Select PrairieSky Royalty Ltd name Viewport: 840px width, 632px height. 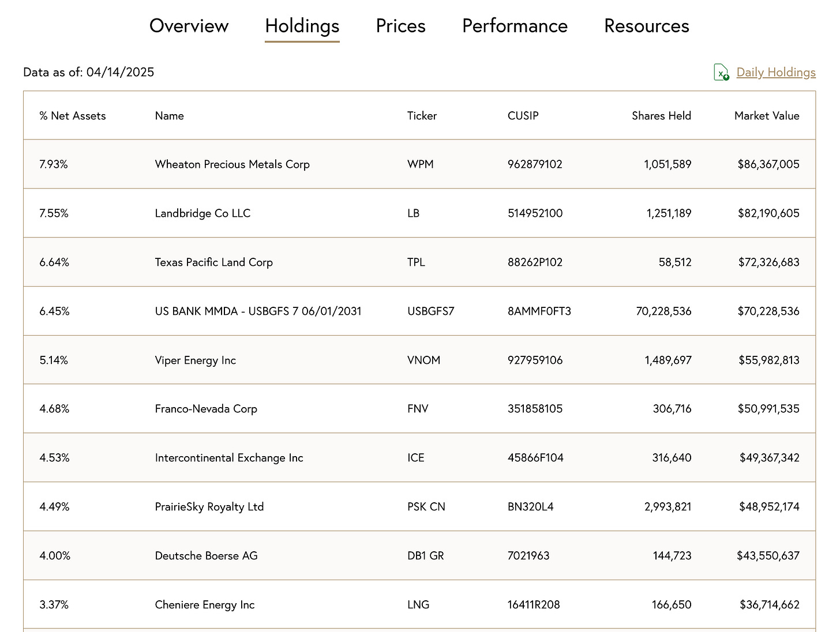click(x=209, y=507)
